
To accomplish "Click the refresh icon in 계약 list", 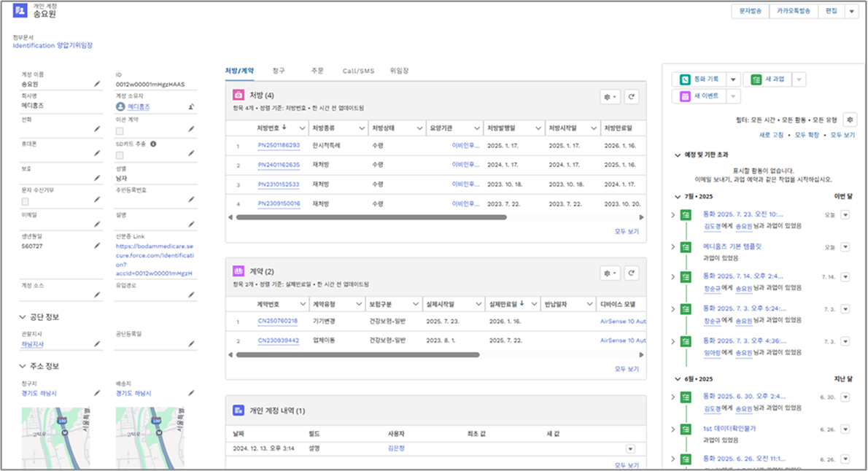I will (x=632, y=273).
